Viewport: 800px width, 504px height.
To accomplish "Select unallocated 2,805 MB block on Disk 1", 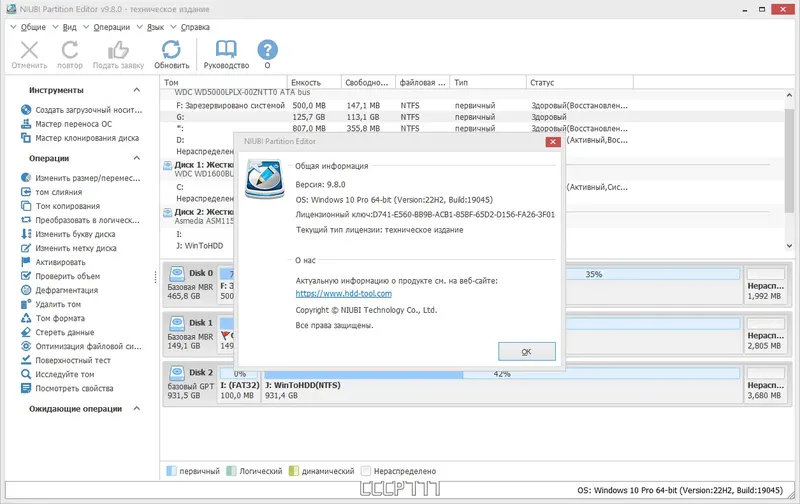I will (765, 335).
